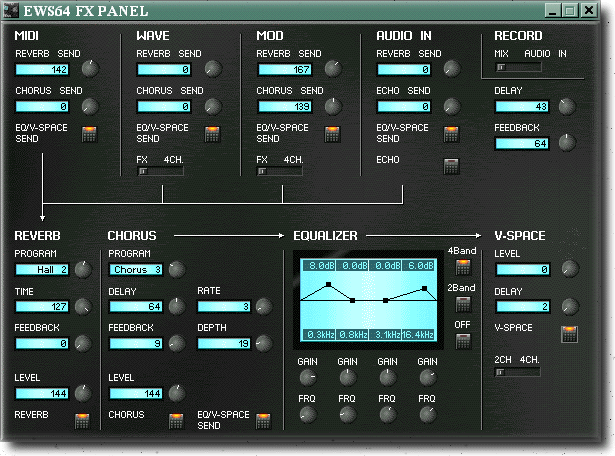
Task: Click the Record Feedback knob
Action: click(567, 143)
